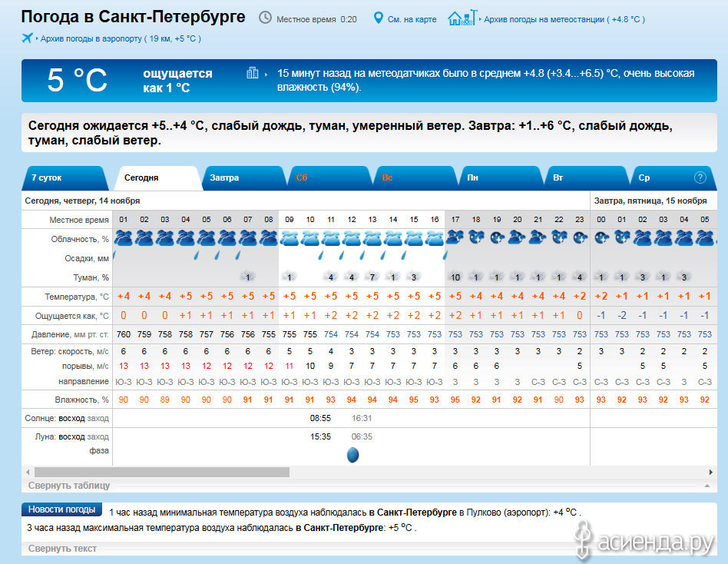Click the right arrow of the table scrollbar

[711, 473]
